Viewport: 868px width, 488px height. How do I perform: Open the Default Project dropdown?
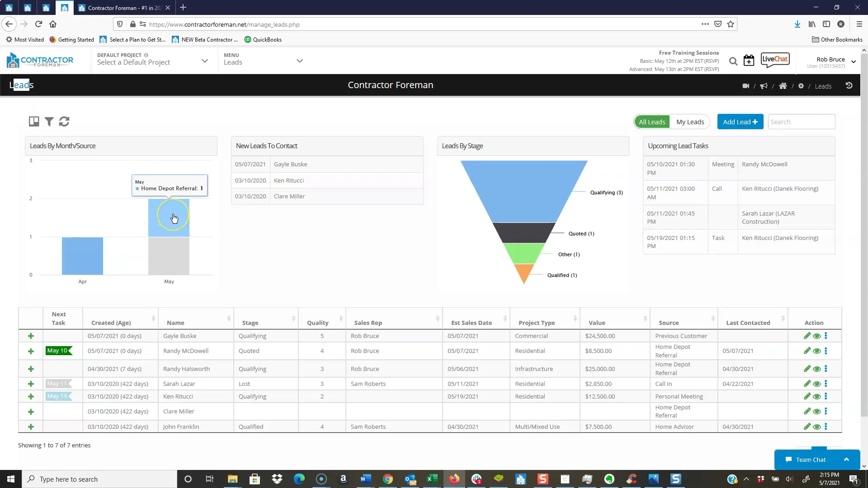[x=152, y=60]
